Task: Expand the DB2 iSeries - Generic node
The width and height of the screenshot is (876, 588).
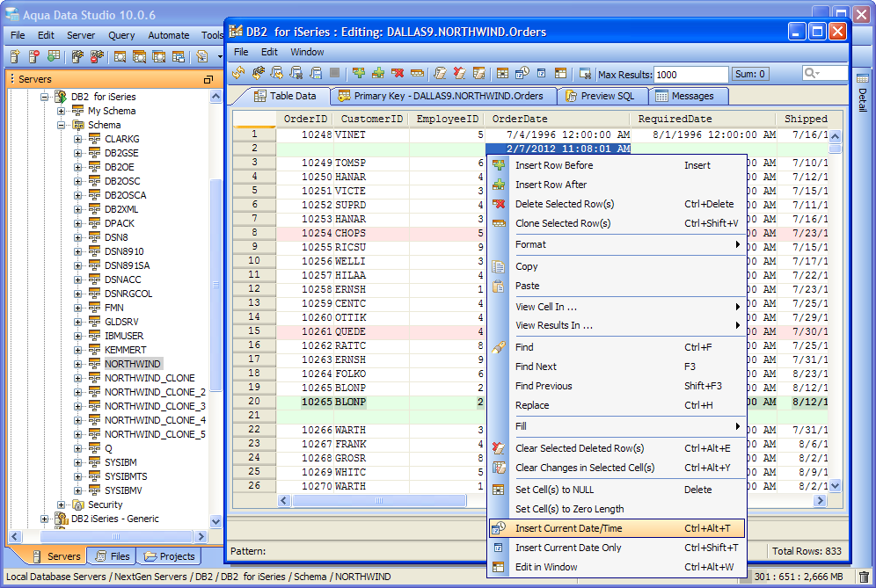Action: coord(44,519)
